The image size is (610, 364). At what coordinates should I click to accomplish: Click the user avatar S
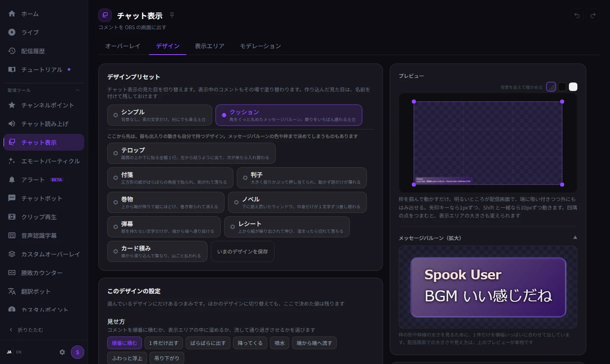[x=78, y=352]
